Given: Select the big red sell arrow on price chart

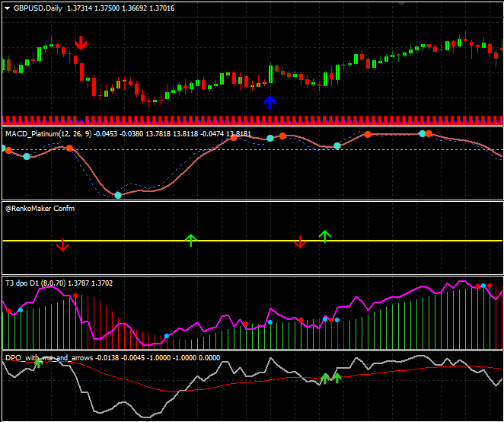Looking at the screenshot, I should click(81, 43).
